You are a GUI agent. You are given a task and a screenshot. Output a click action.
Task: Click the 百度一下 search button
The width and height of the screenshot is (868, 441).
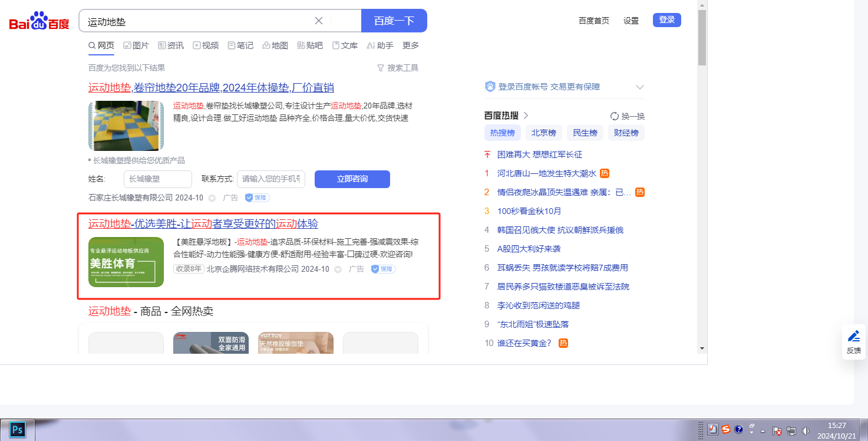[x=394, y=21]
